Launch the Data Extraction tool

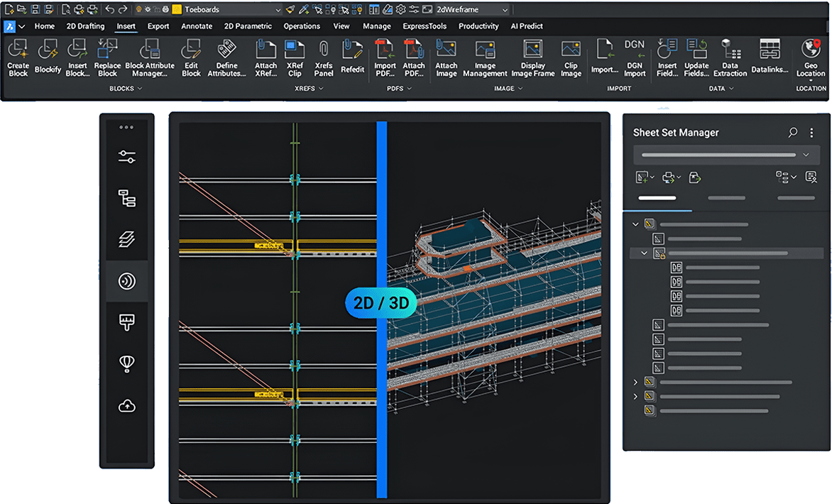(x=730, y=57)
